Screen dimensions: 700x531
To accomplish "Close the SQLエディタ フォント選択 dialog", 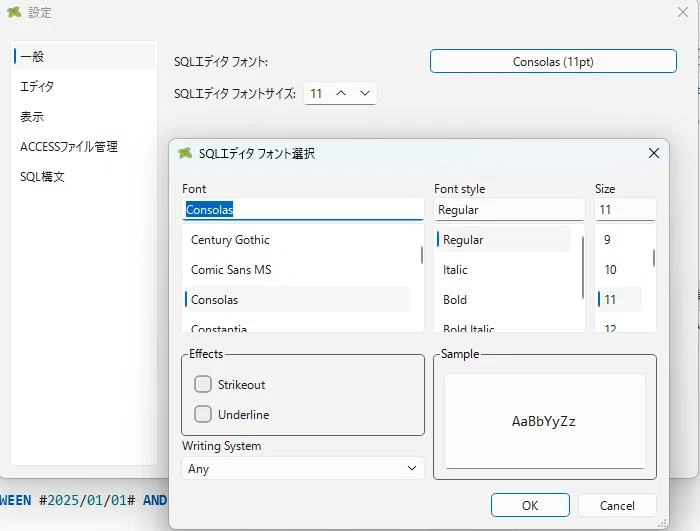I will click(x=654, y=153).
